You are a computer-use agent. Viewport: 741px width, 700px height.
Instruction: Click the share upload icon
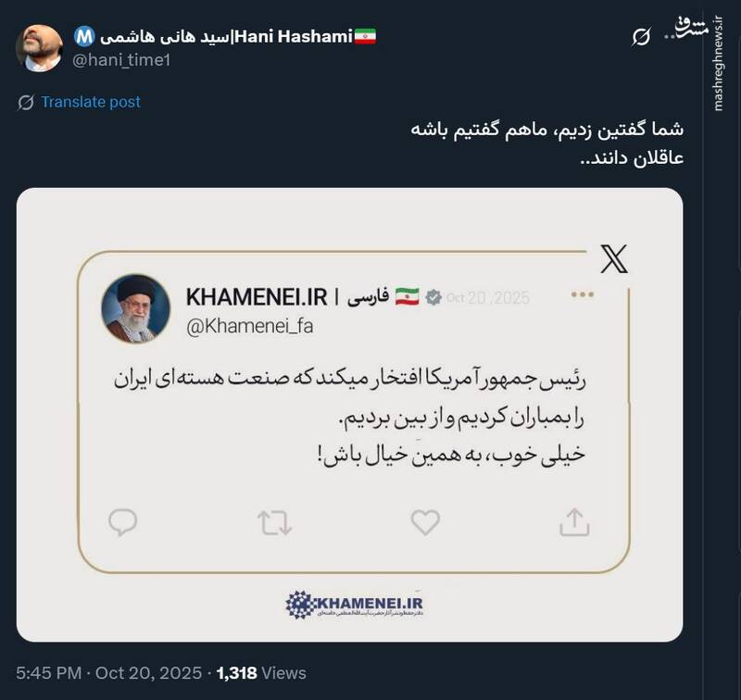pyautogui.click(x=575, y=523)
